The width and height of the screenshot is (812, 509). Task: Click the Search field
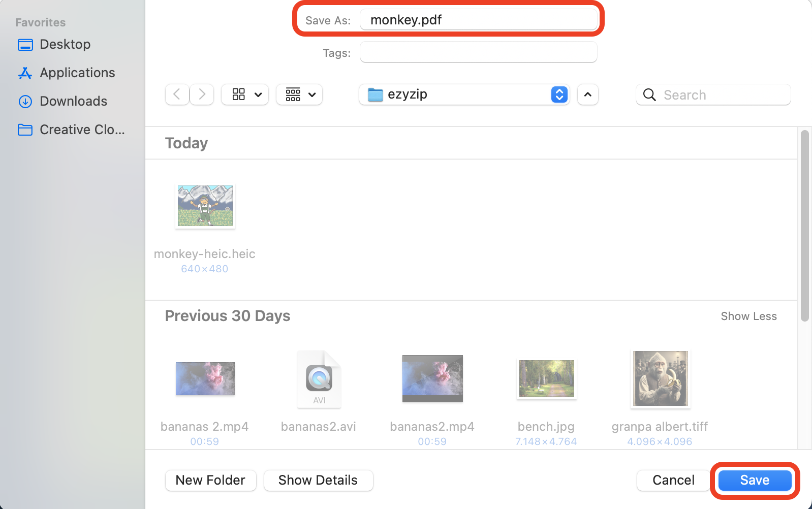[713, 94]
